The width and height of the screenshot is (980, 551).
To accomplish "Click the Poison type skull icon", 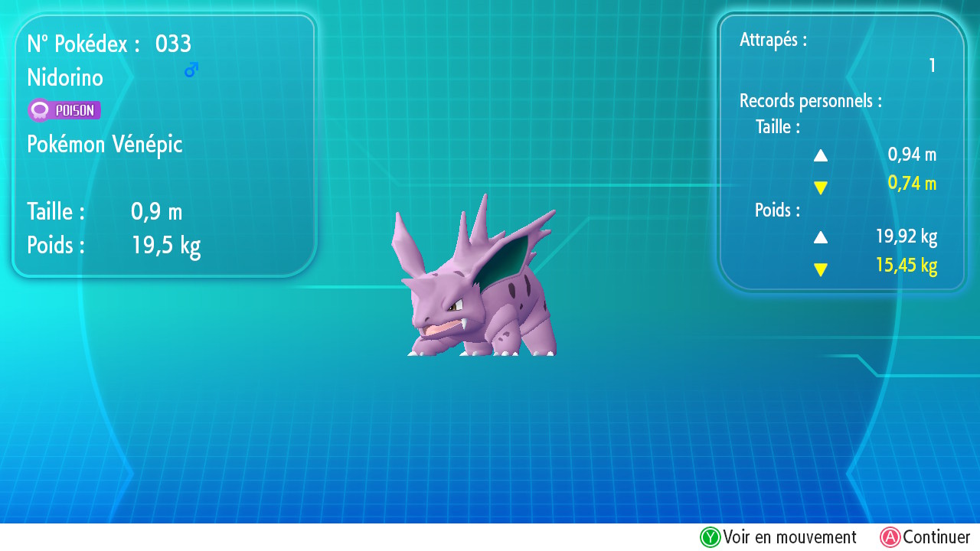I will tap(39, 111).
